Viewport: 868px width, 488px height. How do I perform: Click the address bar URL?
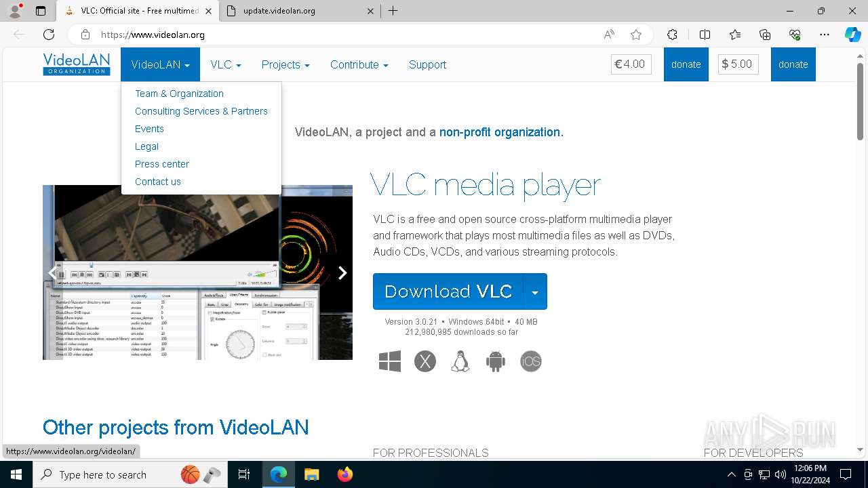(153, 35)
